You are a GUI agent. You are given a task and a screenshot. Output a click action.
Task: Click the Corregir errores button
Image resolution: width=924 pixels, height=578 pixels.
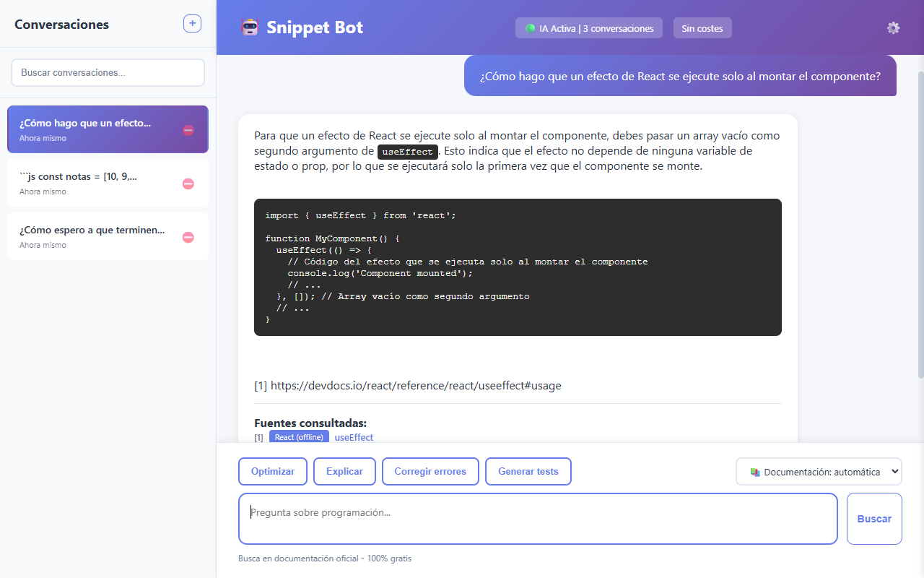[x=430, y=471]
